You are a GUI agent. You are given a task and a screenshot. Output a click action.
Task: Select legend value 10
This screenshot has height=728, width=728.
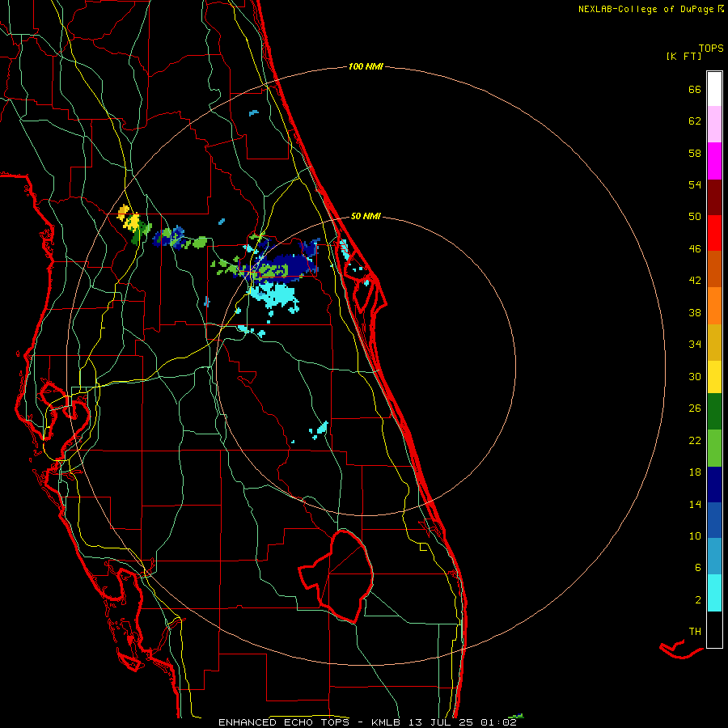pos(695,535)
